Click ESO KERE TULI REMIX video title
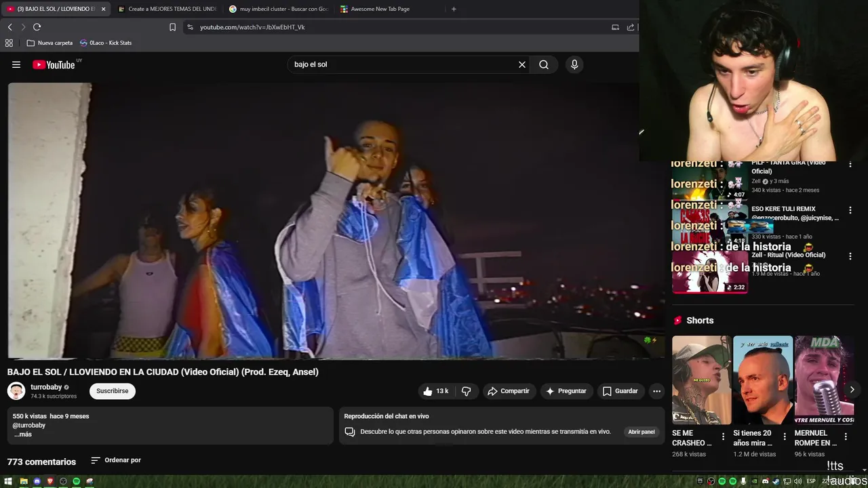The image size is (868, 488). tap(795, 213)
